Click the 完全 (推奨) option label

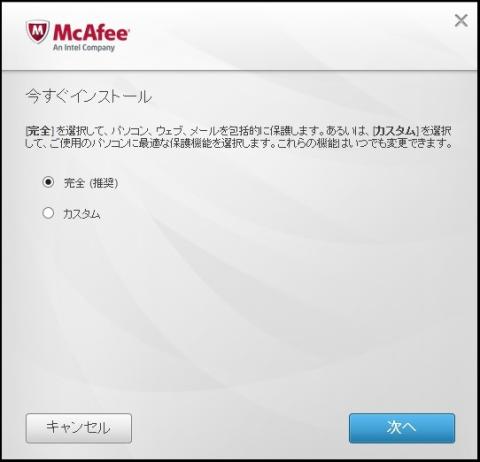coord(91,183)
